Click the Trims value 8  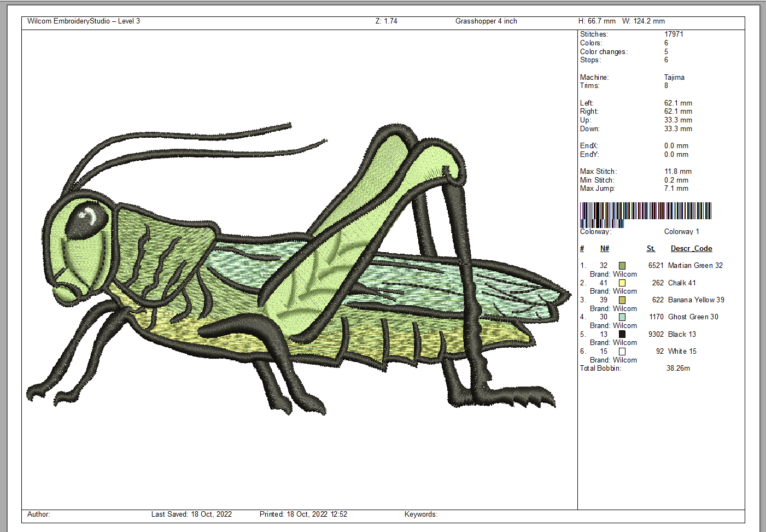666,86
